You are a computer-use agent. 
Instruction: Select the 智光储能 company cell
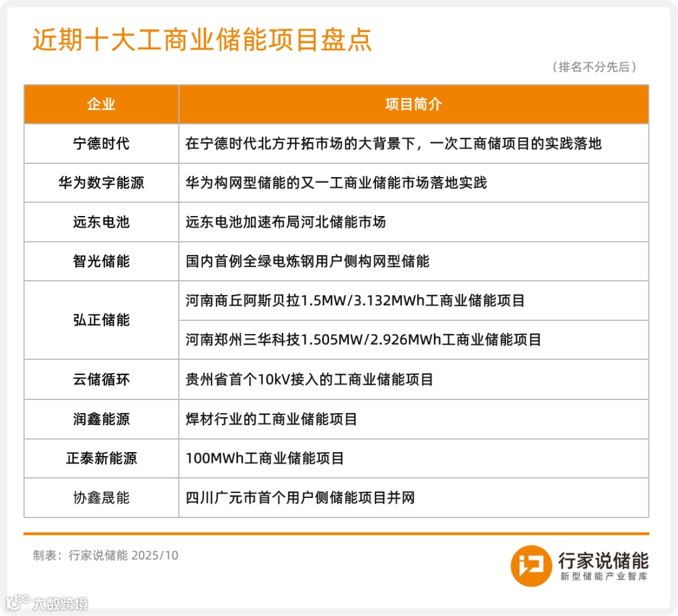tap(101, 261)
